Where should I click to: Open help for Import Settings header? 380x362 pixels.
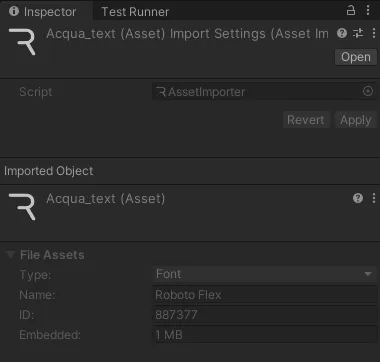[x=342, y=33]
